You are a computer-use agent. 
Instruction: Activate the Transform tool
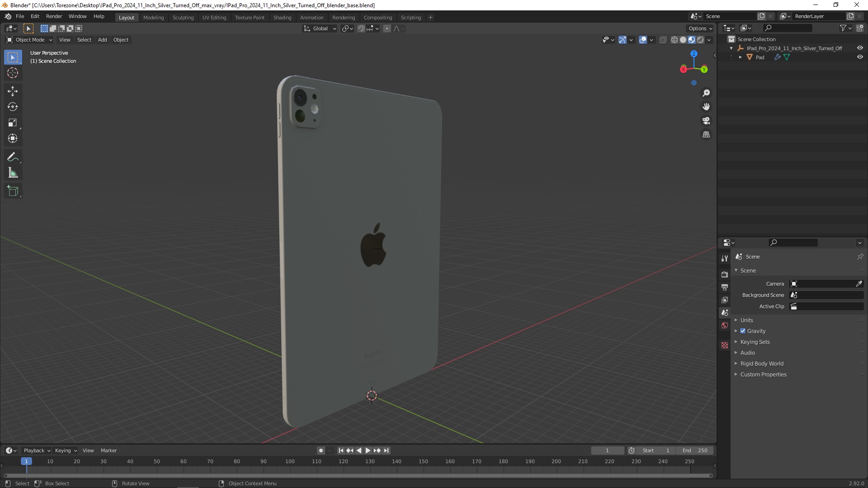click(x=13, y=139)
